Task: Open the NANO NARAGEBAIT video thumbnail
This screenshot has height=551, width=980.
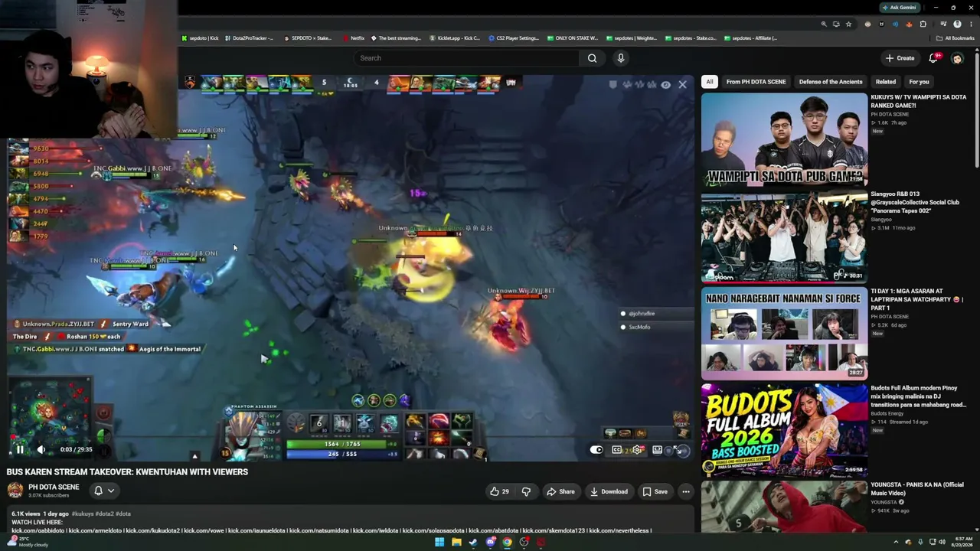Action: (x=784, y=334)
